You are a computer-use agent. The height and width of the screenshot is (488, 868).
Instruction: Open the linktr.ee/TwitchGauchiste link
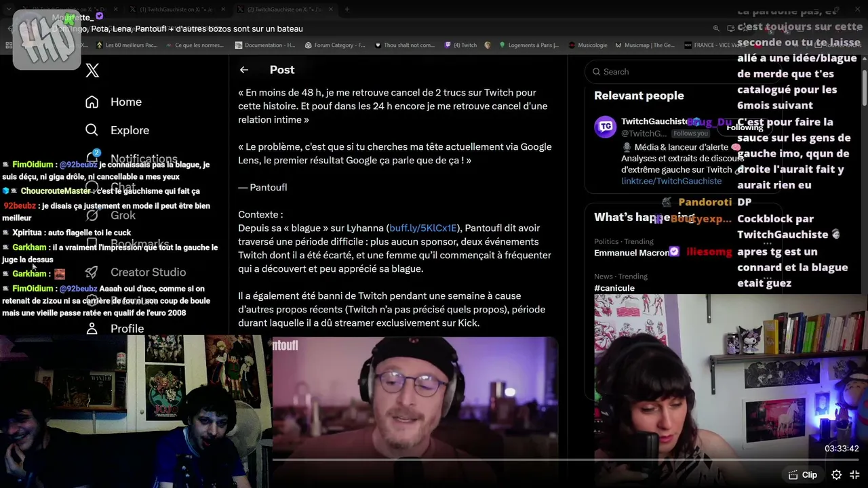point(671,181)
